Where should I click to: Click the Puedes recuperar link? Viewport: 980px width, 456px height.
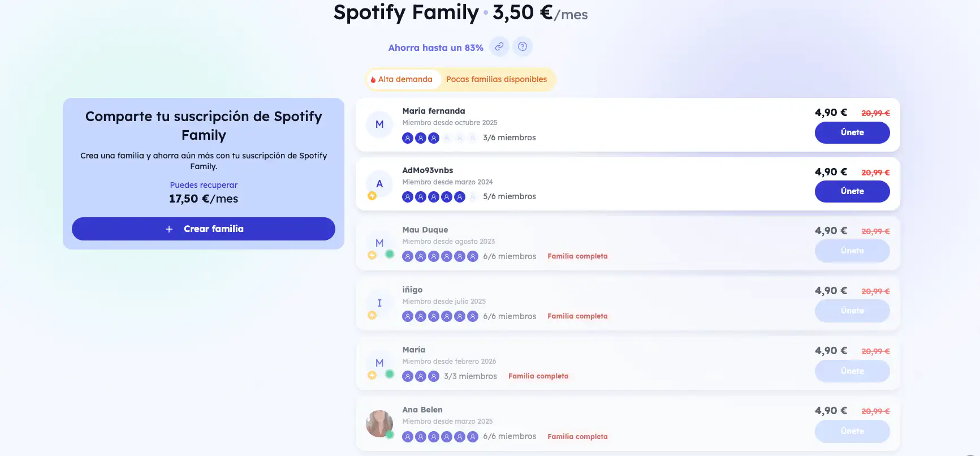(204, 184)
